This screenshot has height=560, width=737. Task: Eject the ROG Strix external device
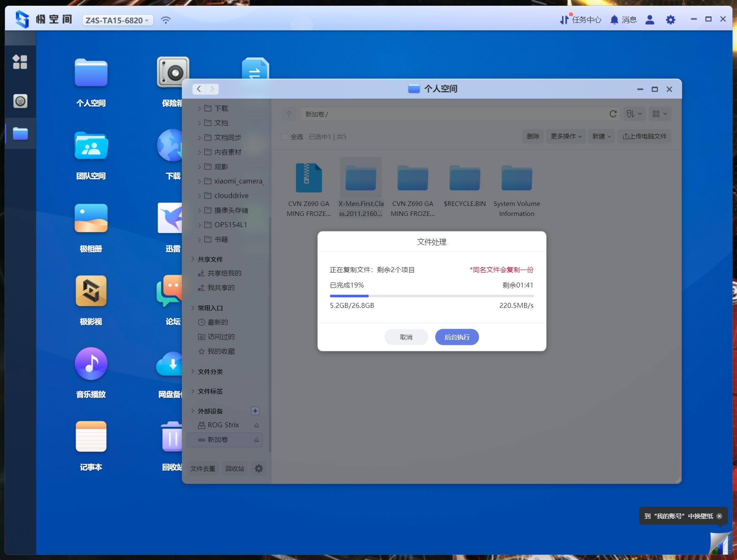pyautogui.click(x=256, y=425)
